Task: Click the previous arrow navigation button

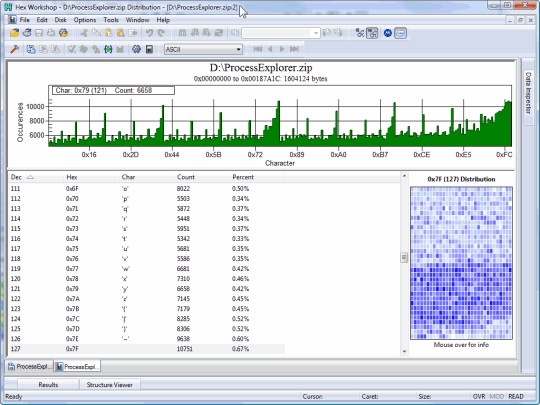Action: pos(270,49)
